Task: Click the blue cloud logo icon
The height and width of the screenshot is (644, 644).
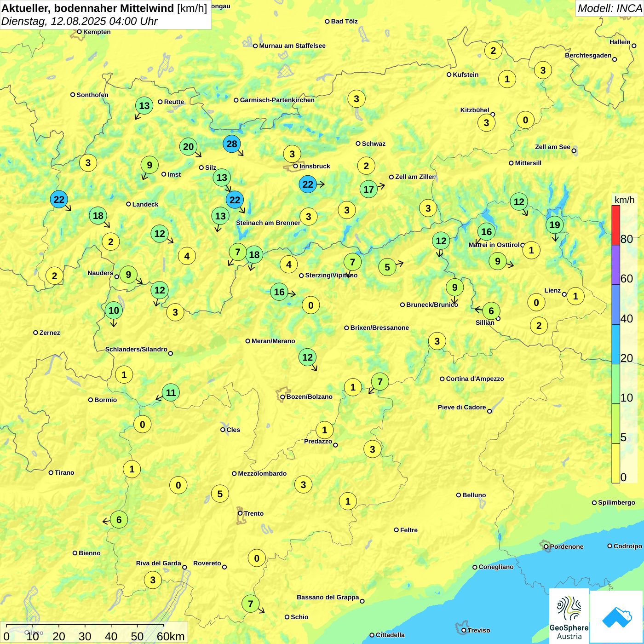Action: (617, 617)
